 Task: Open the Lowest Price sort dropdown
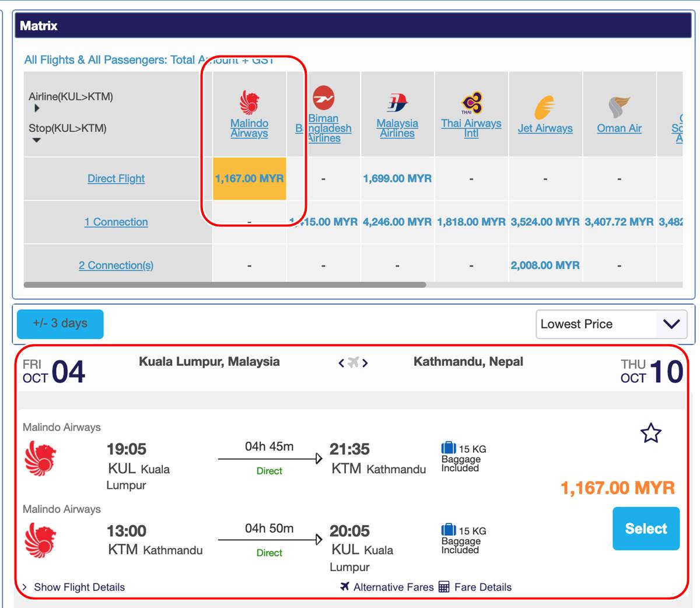611,324
